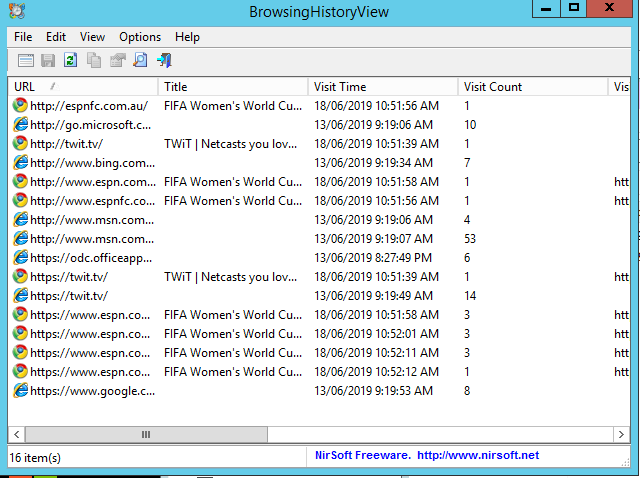Click the Chrome icon on the https://www.espn.co row visited 10:51:58 AM
The height and width of the screenshot is (478, 640).
click(x=20, y=315)
